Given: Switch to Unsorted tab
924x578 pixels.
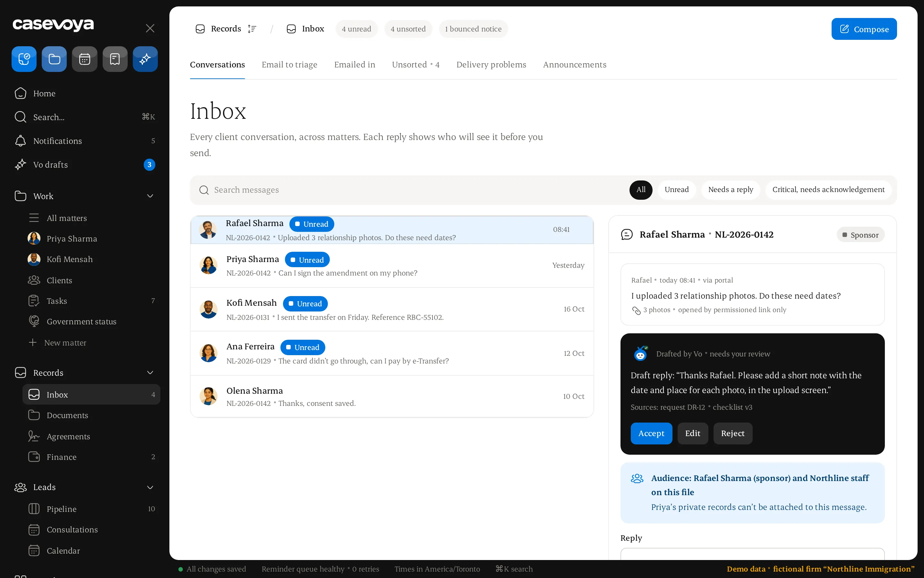Looking at the screenshot, I should pyautogui.click(x=415, y=65).
